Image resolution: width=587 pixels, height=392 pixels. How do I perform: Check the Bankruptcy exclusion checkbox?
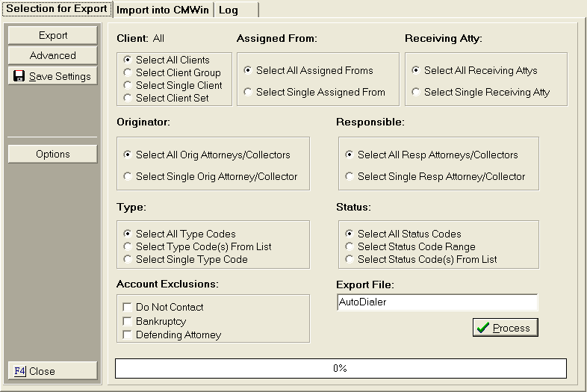point(128,321)
